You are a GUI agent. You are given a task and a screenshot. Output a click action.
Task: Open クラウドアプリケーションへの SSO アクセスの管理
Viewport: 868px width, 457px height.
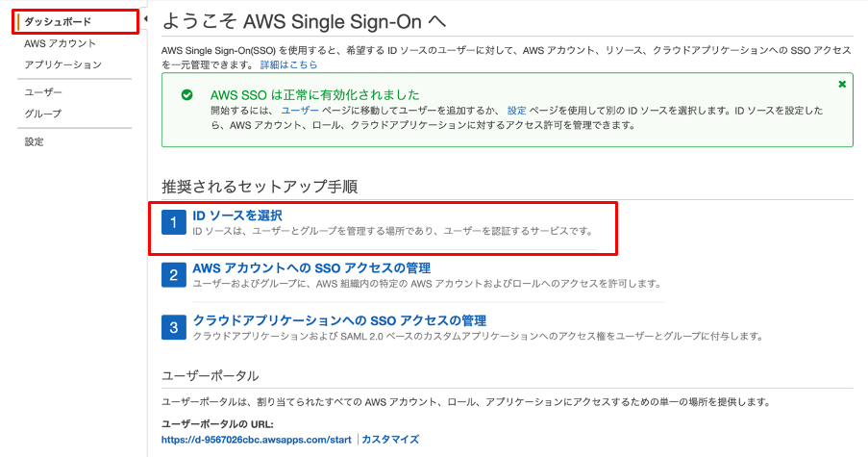338,320
